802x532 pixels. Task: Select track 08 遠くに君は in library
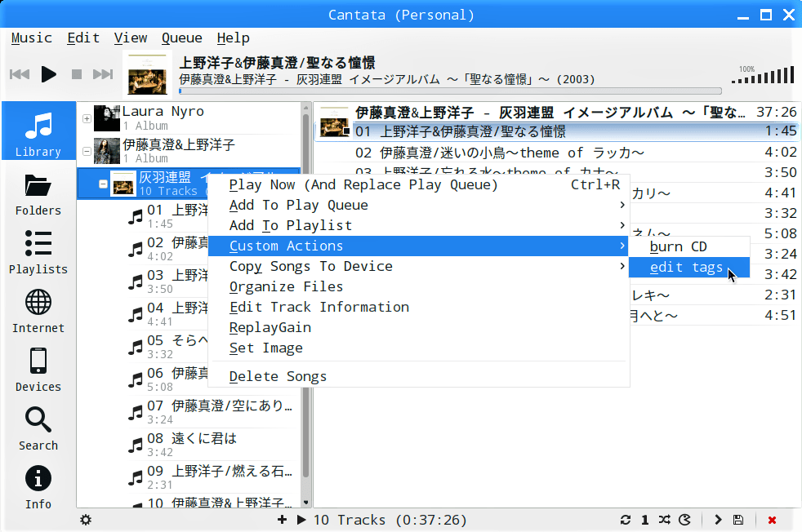[213, 445]
